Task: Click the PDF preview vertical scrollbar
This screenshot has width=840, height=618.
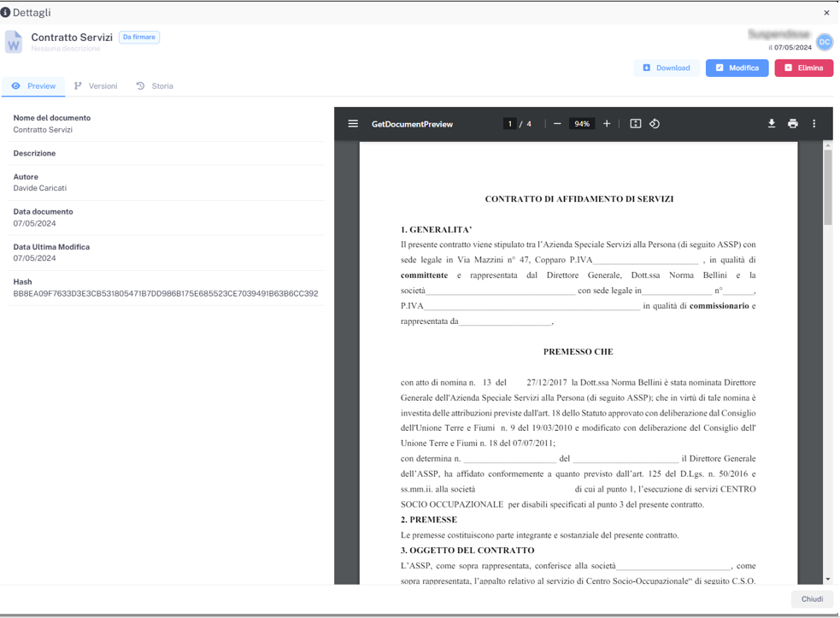Action: (827, 188)
